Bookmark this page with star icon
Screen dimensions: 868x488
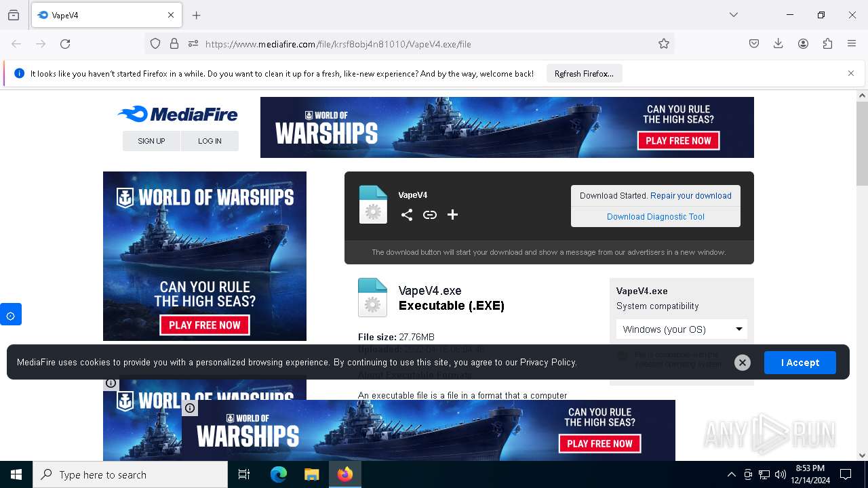(x=664, y=43)
